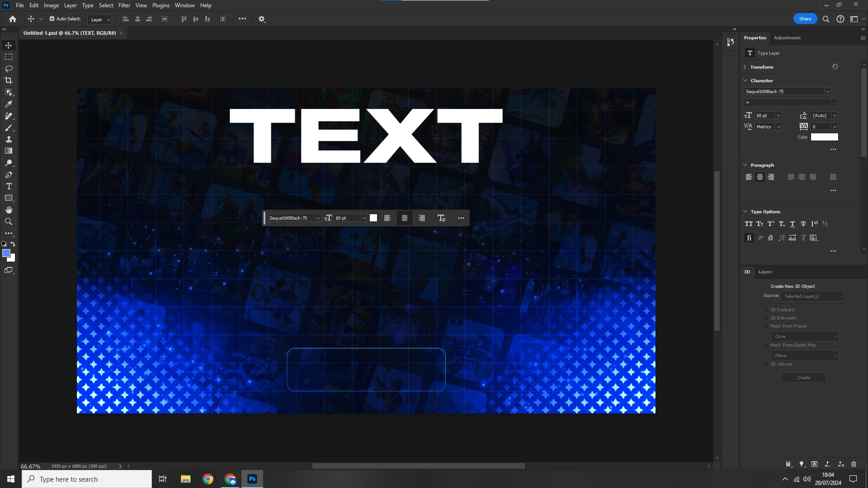The height and width of the screenshot is (488, 868).
Task: Click the Pen tool icon
Action: pyautogui.click(x=9, y=175)
